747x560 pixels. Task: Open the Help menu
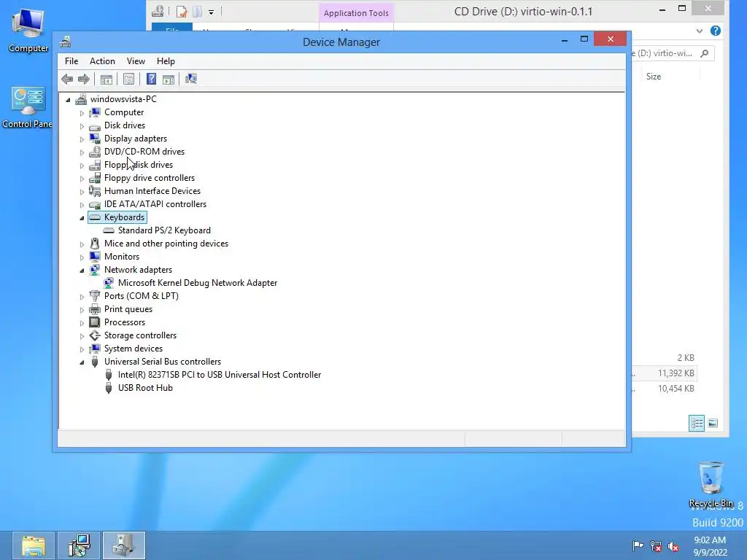tap(166, 61)
